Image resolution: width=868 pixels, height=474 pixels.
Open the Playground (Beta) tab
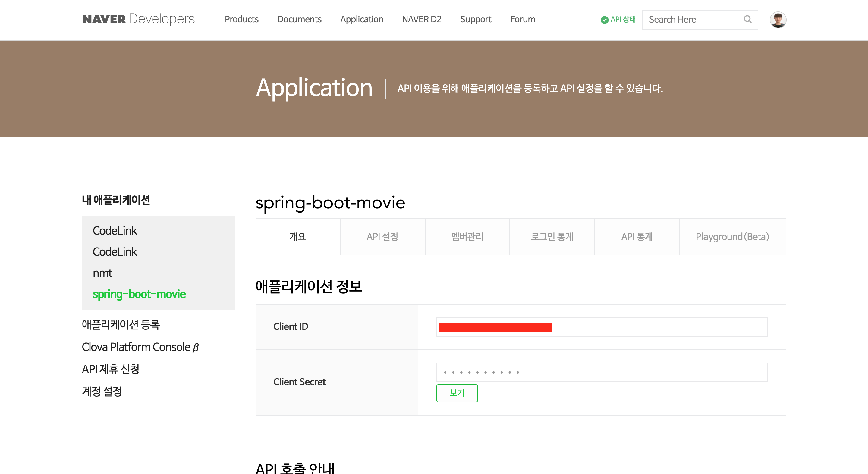point(732,237)
